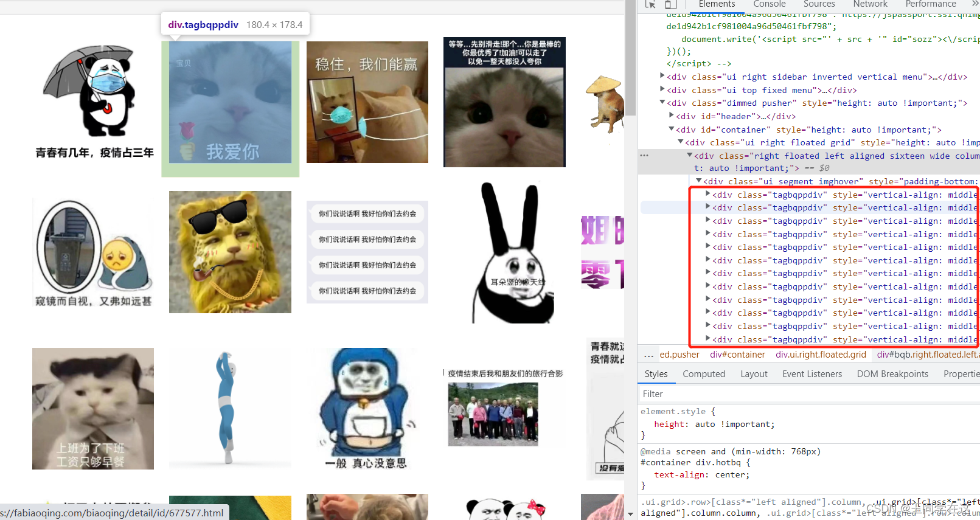This screenshot has height=520, width=980.
Task: Select the Styles sub-tab
Action: point(656,374)
